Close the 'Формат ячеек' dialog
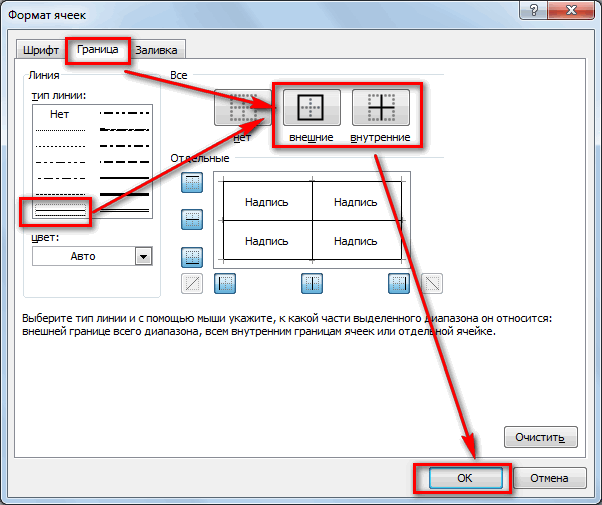 click(571, 10)
